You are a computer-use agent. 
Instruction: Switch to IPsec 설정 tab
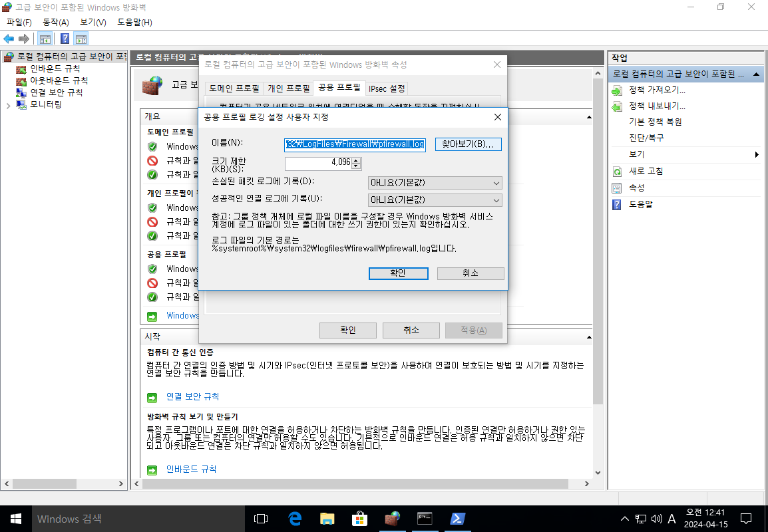387,88
